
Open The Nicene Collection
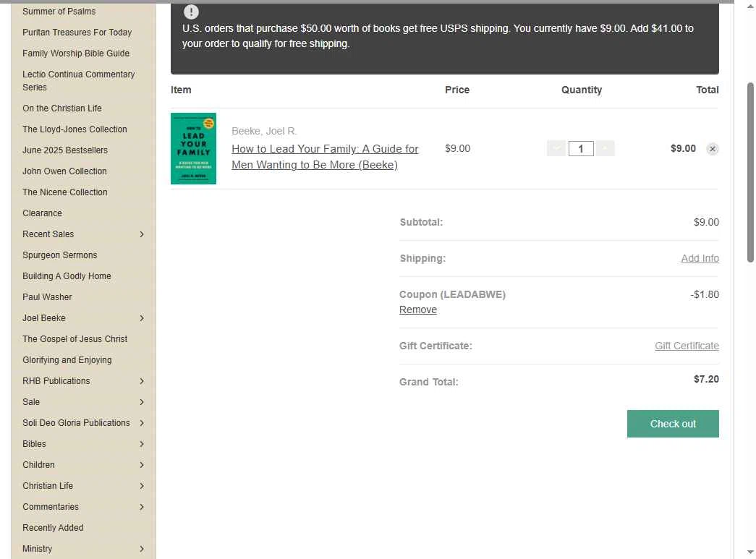pyautogui.click(x=64, y=192)
